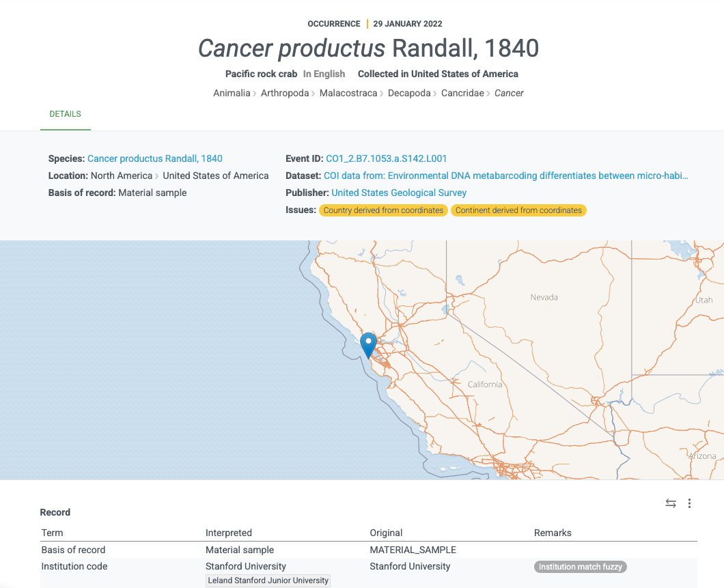
Task: Visit the United States Geological Survey publisher page
Action: (x=399, y=193)
